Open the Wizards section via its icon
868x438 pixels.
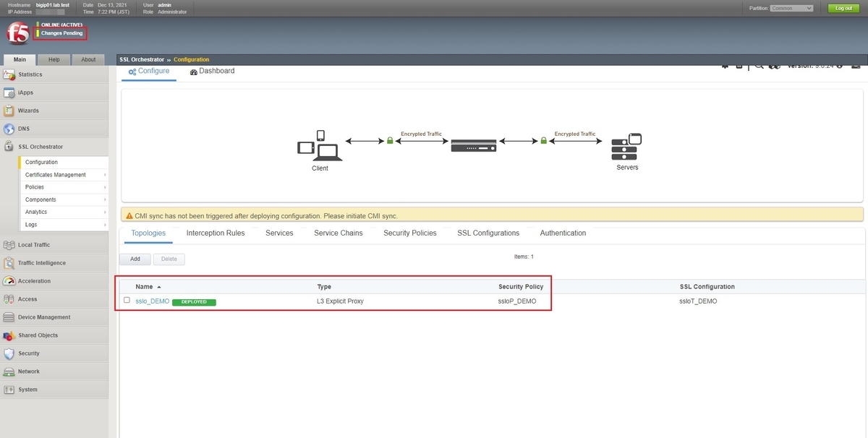[x=10, y=111]
